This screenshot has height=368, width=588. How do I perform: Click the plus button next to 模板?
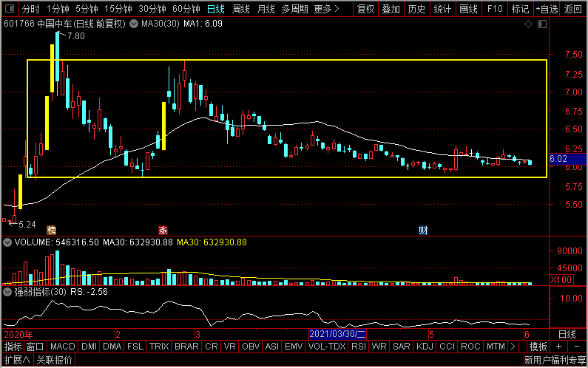pyautogui.click(x=558, y=347)
